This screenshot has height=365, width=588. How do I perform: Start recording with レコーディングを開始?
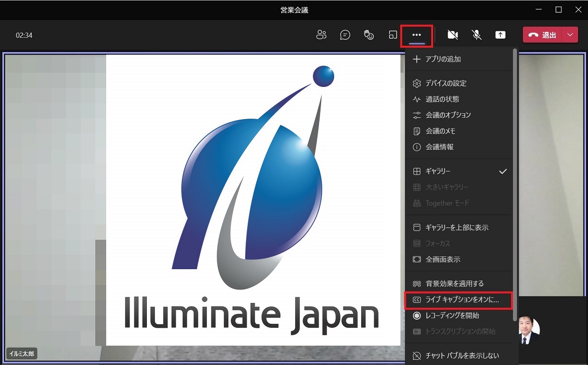(x=458, y=315)
